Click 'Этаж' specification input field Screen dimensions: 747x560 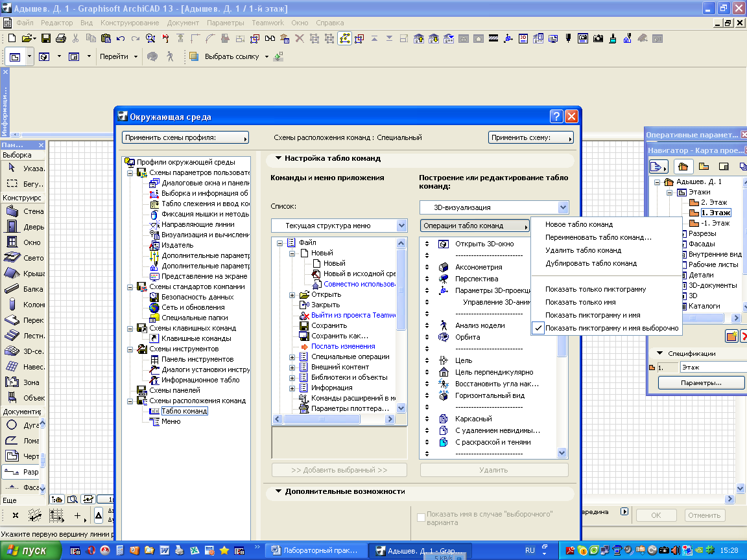coord(713,367)
